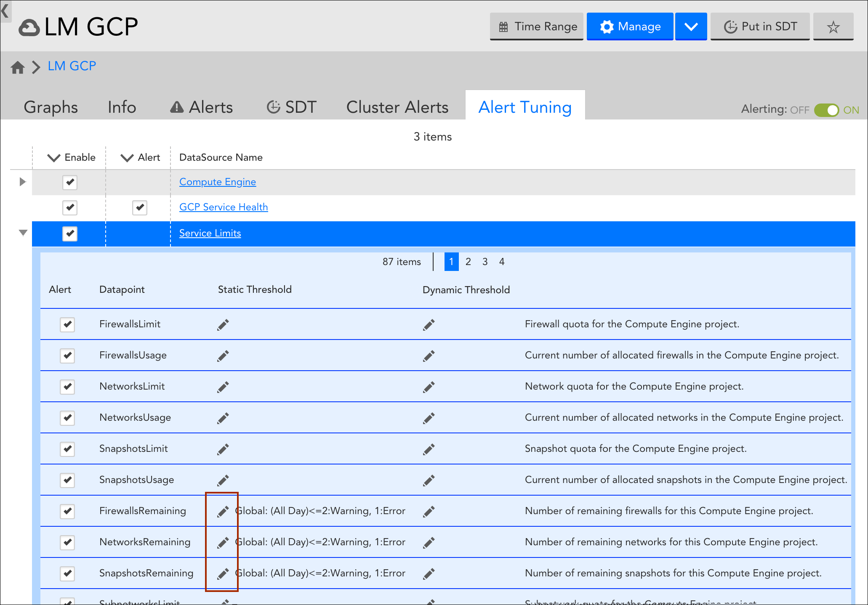Edit static threshold for NetworksLimit
The image size is (868, 605).
tap(223, 387)
